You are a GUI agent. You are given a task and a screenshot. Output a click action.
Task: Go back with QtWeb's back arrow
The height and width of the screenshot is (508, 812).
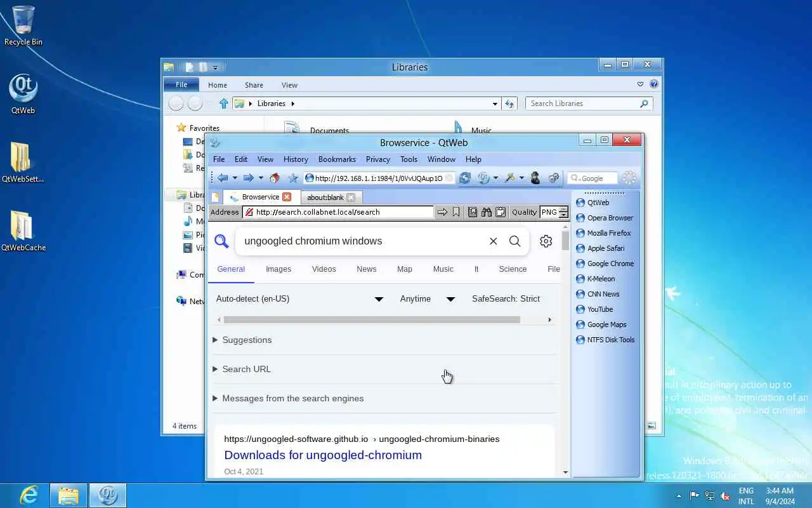(223, 178)
